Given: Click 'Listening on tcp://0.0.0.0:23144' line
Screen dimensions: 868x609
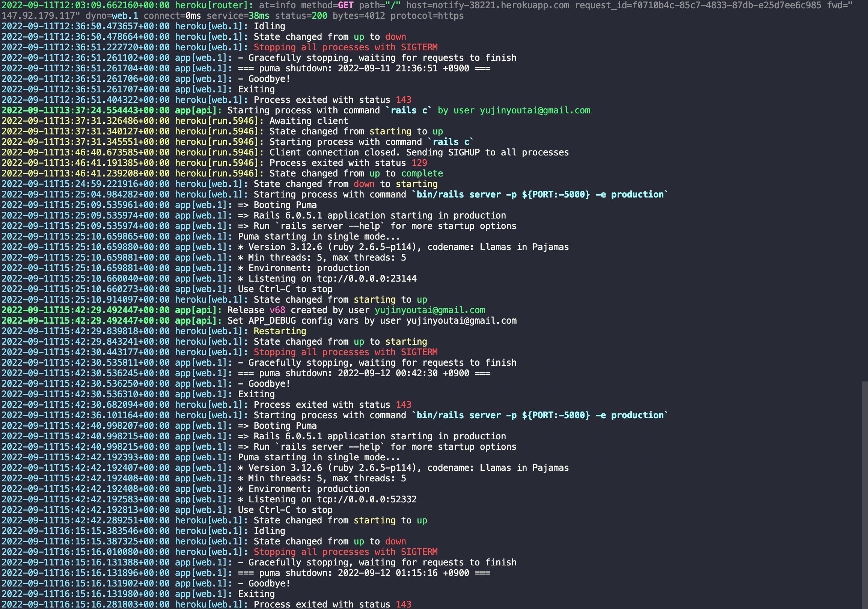Looking at the screenshot, I should (x=209, y=279).
